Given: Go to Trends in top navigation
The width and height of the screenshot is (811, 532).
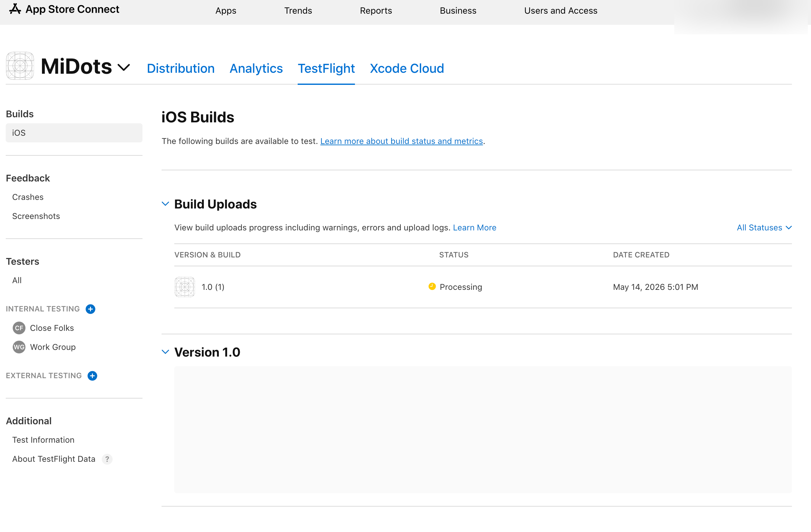Looking at the screenshot, I should click(x=298, y=10).
